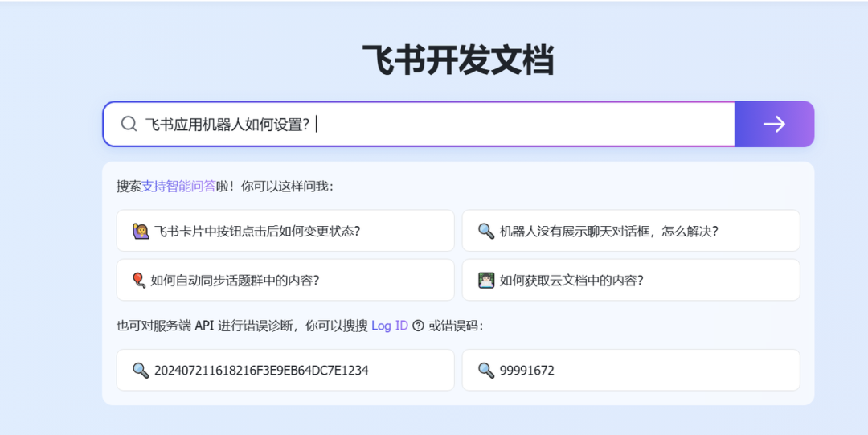868x435 pixels.
Task: Click balloon emoji on 如何自动同步 suggestion
Action: (x=139, y=280)
